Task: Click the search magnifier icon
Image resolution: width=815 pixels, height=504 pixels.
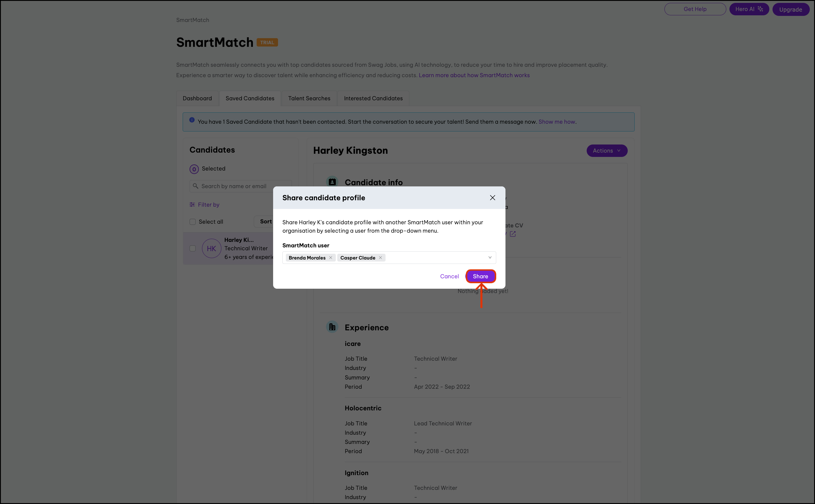Action: 196,186
